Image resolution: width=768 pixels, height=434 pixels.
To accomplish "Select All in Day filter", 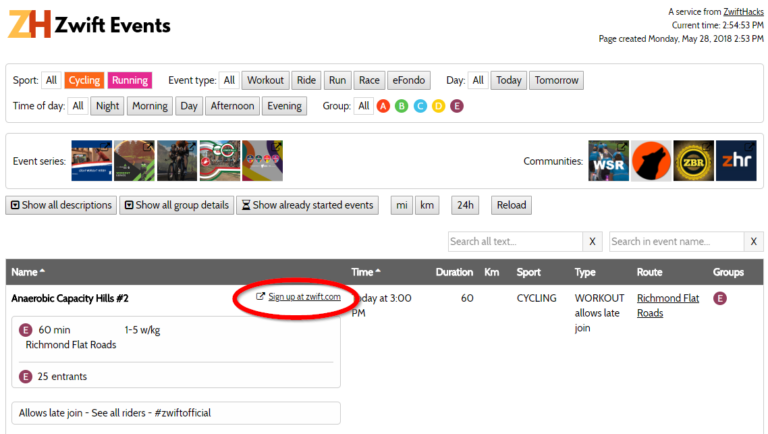I will point(478,80).
